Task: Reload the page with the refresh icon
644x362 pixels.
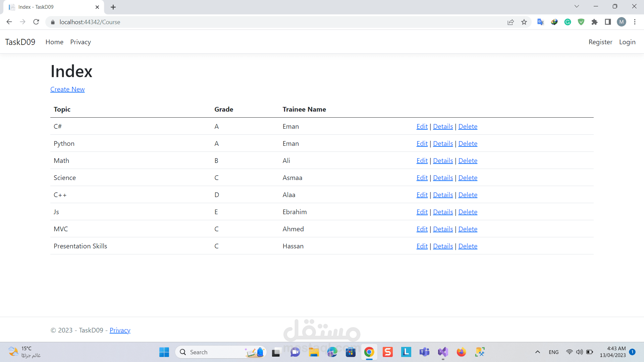Action: [36, 22]
